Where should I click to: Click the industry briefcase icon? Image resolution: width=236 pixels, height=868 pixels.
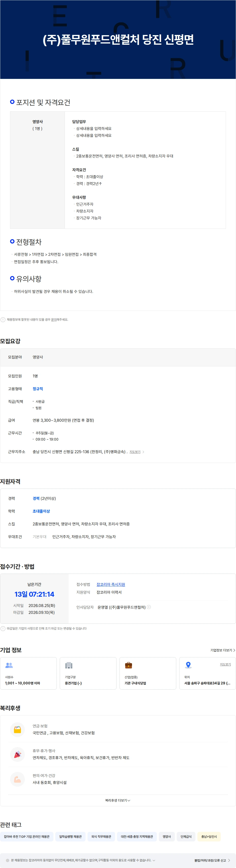coord(129,665)
